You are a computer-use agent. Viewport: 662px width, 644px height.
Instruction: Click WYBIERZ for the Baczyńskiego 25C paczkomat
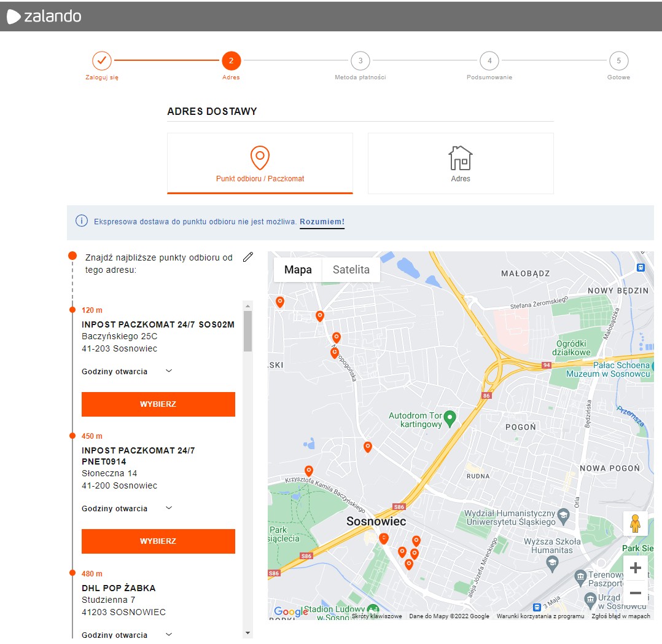tap(158, 404)
